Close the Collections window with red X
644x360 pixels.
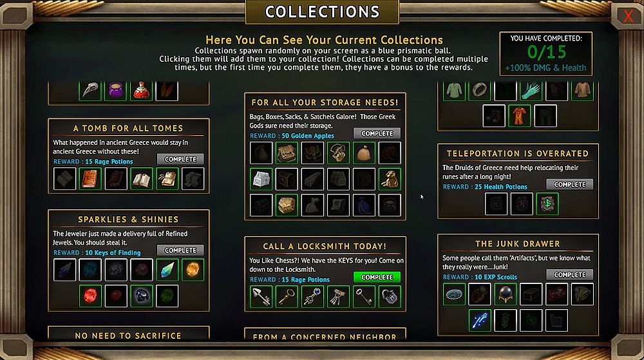pyautogui.click(x=628, y=16)
